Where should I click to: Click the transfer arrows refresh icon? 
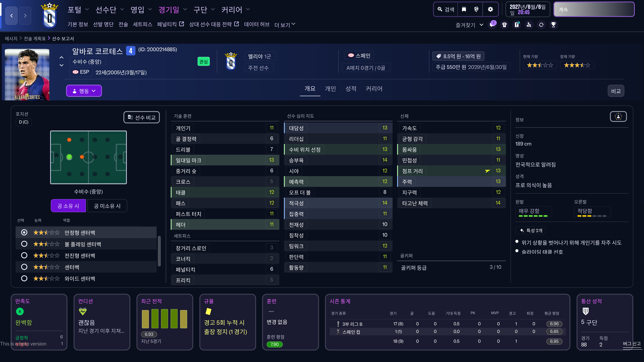click(x=541, y=25)
